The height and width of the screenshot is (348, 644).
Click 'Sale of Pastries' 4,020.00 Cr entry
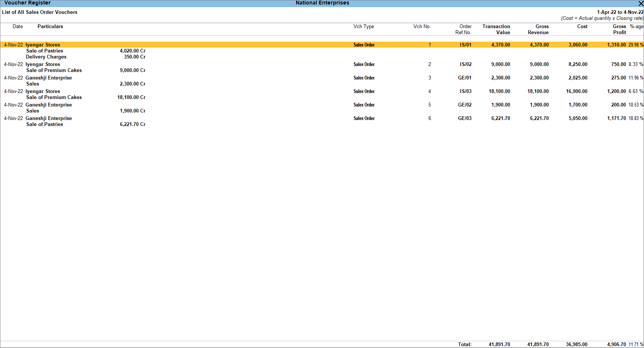[x=86, y=51]
